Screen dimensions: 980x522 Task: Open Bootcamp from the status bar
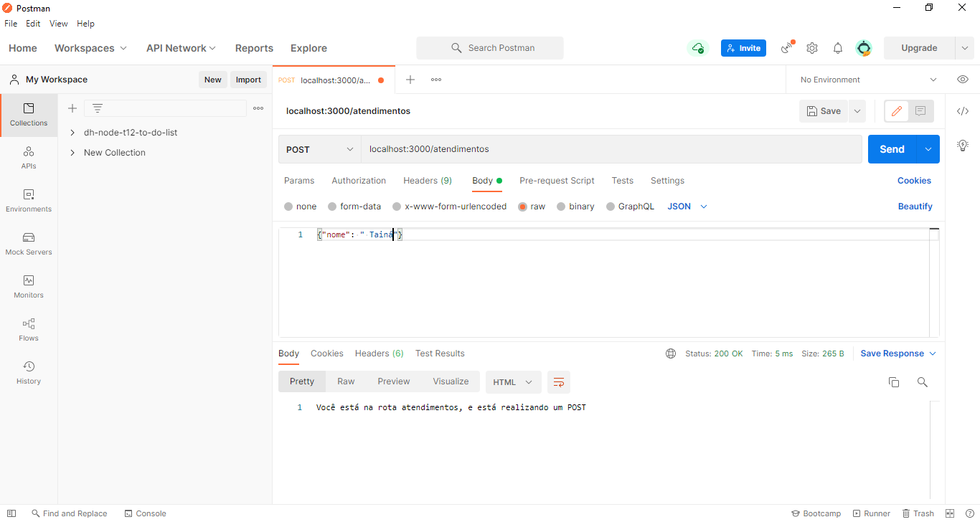click(816, 513)
